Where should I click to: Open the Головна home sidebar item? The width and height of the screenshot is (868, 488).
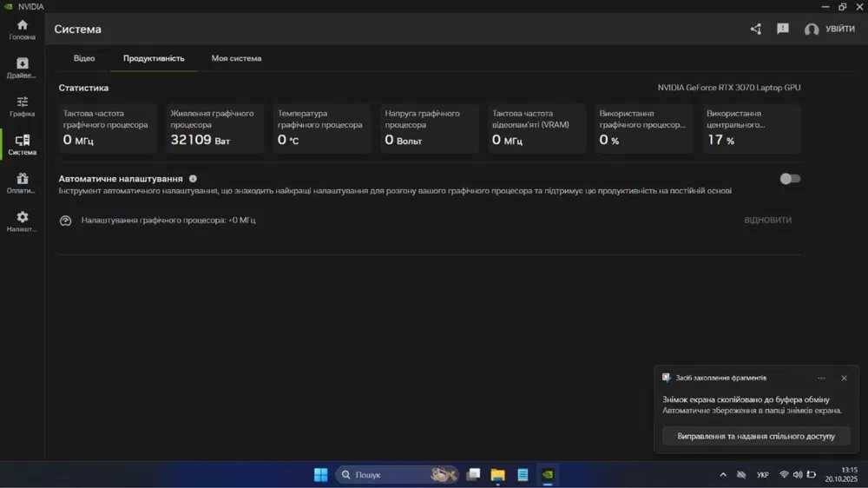point(23,30)
